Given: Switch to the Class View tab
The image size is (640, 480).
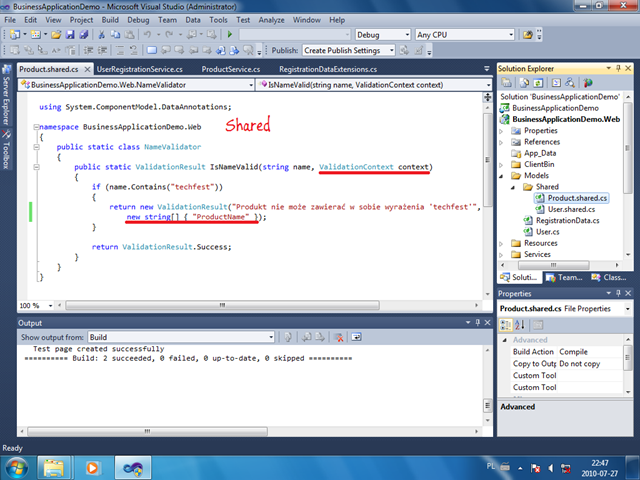Looking at the screenshot, I should pyautogui.click(x=609, y=278).
